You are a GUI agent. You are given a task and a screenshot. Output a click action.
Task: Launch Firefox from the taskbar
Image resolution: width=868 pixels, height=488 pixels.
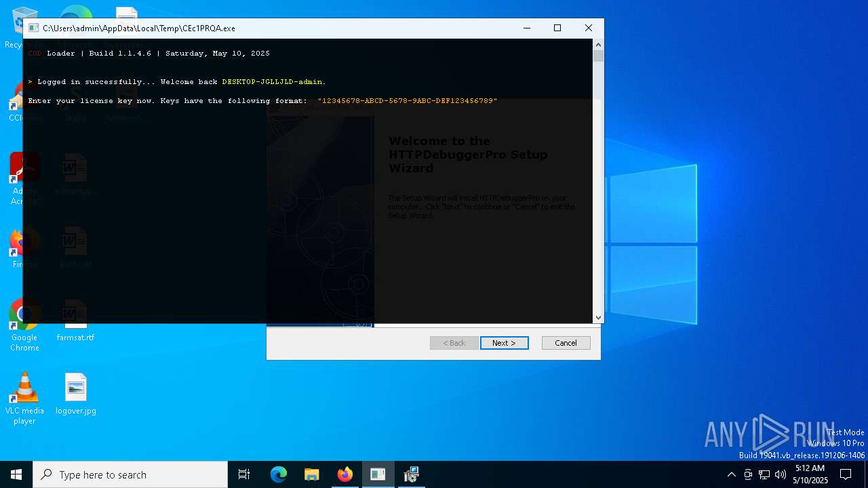point(345,474)
